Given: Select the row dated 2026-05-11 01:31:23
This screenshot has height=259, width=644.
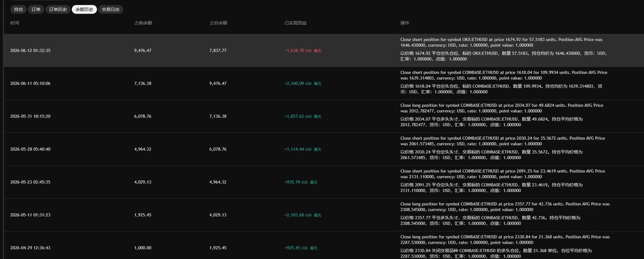Looking at the screenshot, I should click(x=324, y=214).
